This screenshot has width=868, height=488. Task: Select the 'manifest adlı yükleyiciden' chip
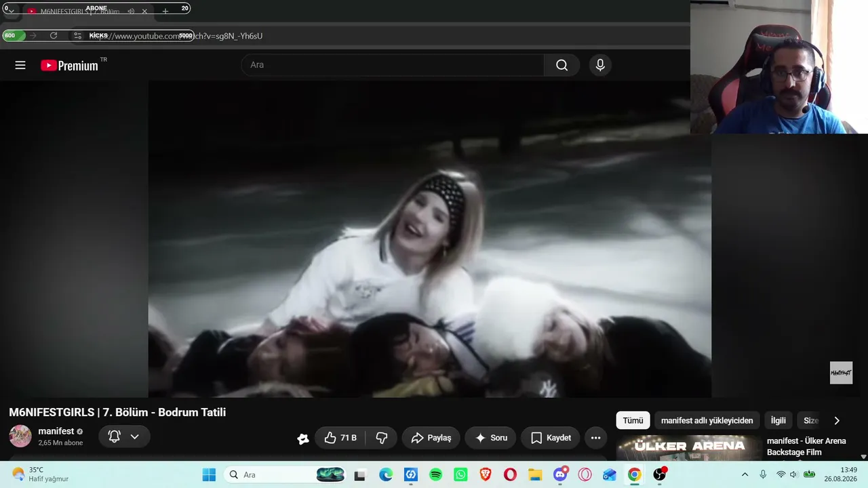(707, 420)
